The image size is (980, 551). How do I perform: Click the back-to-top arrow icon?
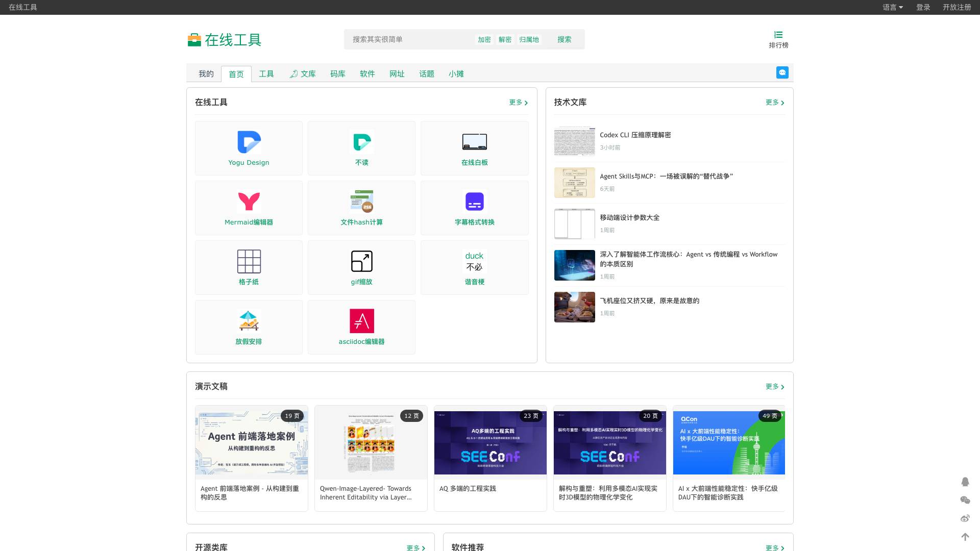tap(965, 537)
